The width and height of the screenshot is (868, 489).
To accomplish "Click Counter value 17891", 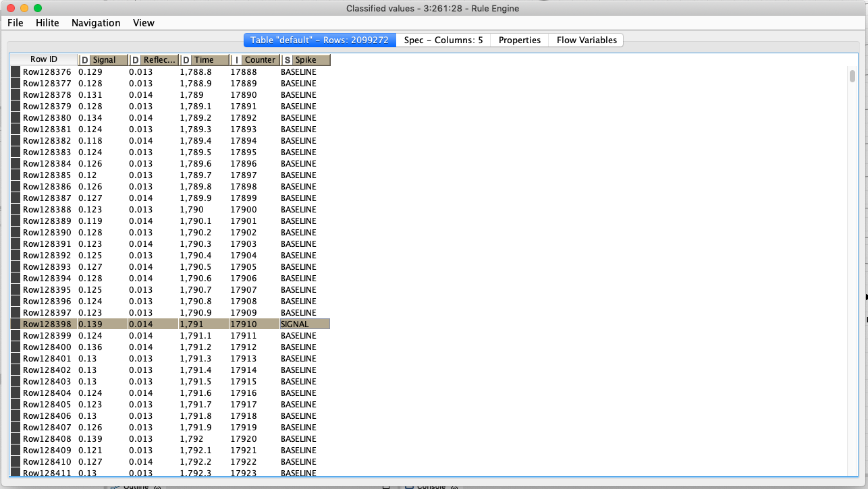I will pyautogui.click(x=243, y=106).
